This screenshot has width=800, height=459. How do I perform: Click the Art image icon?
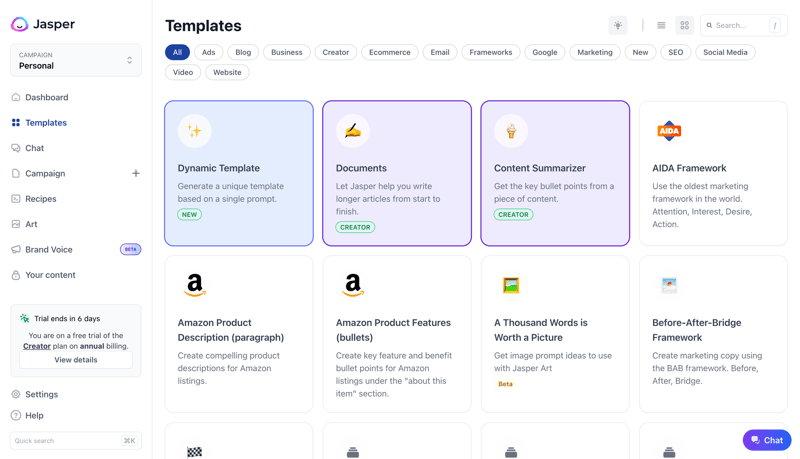(16, 224)
